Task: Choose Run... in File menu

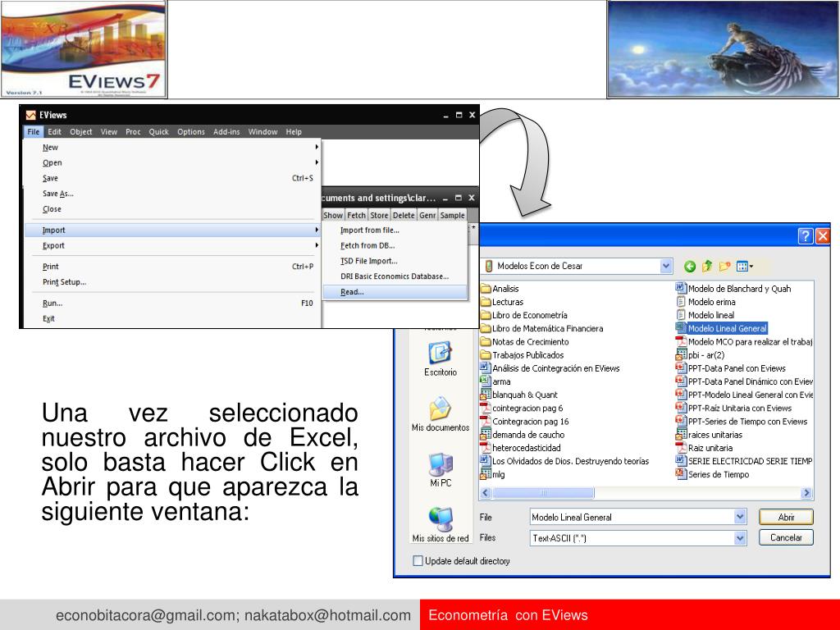Action: click(171, 304)
